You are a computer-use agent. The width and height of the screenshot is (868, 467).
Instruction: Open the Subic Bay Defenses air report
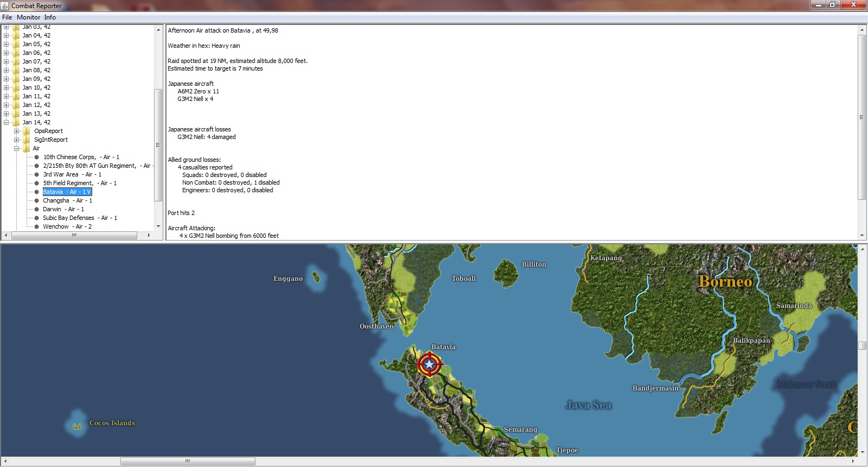(80, 218)
